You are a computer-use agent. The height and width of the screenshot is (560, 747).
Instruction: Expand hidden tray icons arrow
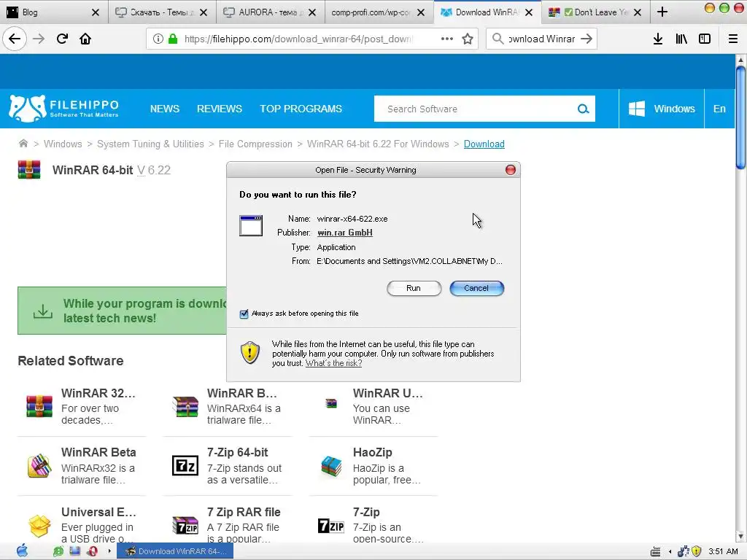pos(670,551)
